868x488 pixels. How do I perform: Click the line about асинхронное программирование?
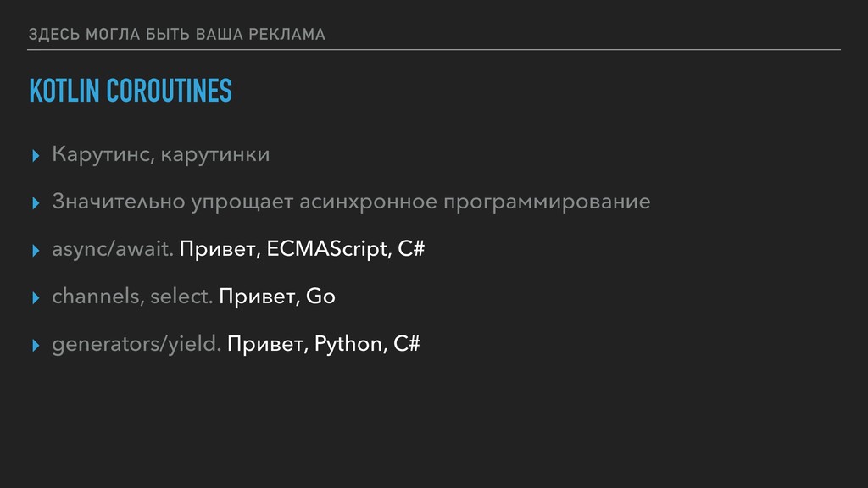click(351, 202)
